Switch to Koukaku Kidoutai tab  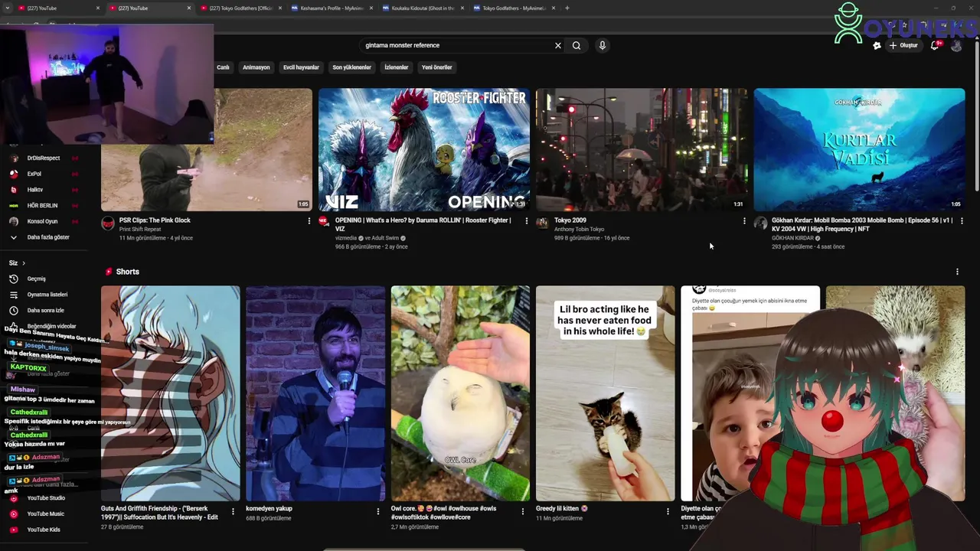pos(423,8)
